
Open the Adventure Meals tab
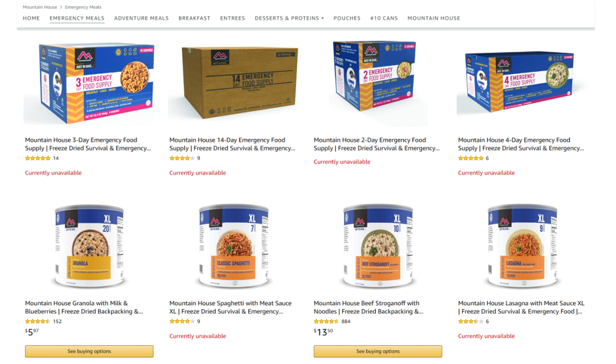click(141, 18)
